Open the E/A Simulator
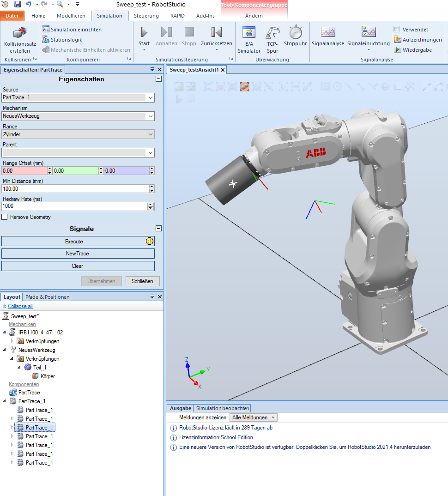The width and height of the screenshot is (448, 496). click(249, 40)
